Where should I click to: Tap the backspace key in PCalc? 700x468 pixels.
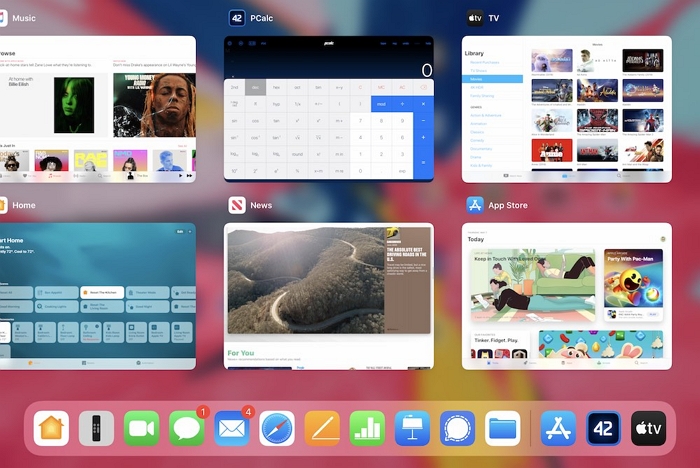423,88
